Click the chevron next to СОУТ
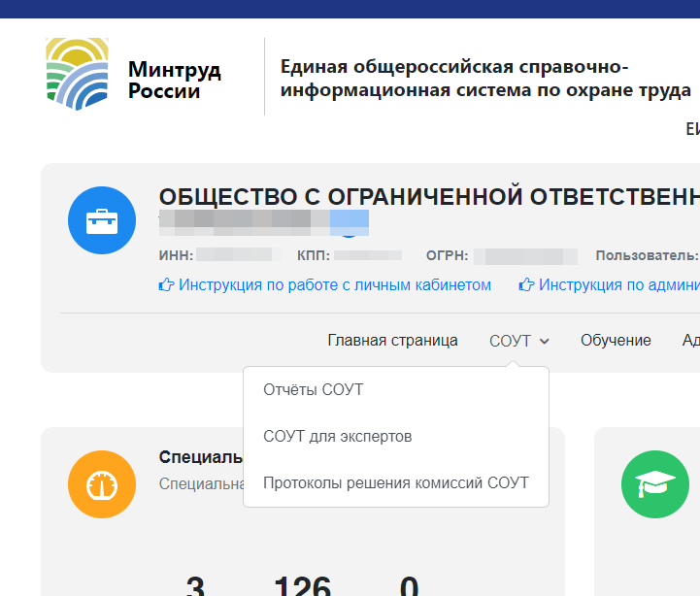The image size is (700, 596). 545,342
